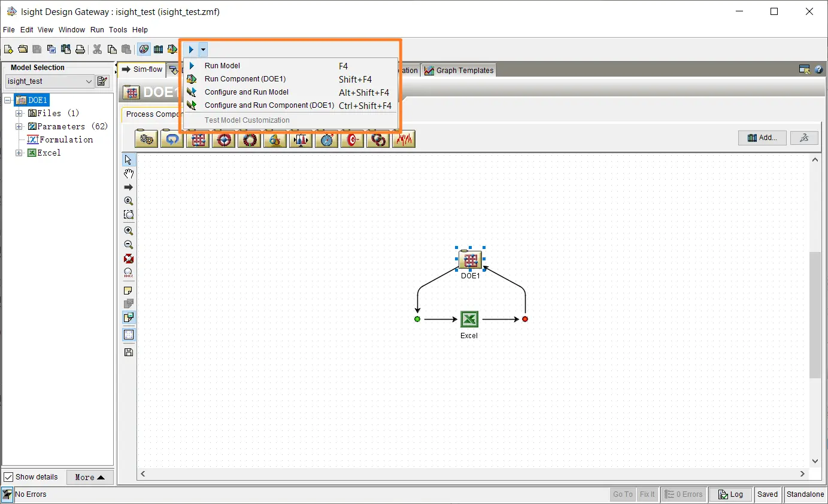The image size is (828, 504).
Task: Toggle the Show details checkbox
Action: click(8, 477)
